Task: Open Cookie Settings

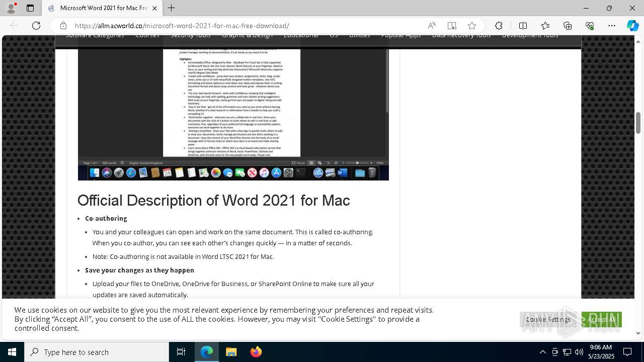Action: click(x=548, y=319)
